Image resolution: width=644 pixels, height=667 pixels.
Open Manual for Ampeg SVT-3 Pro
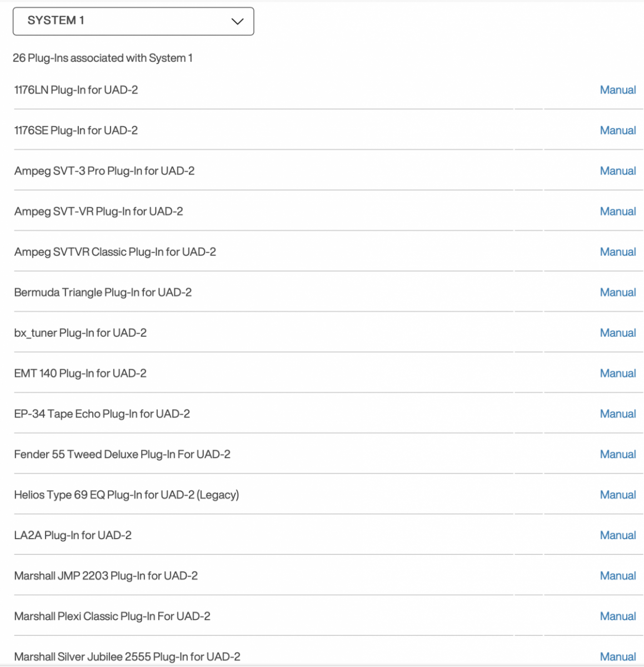[x=617, y=171]
